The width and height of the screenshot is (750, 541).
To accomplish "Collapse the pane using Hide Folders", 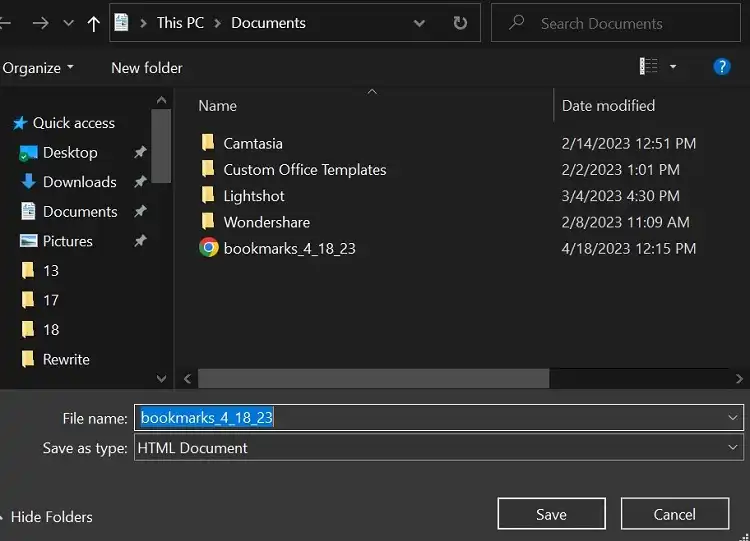I will (x=51, y=517).
